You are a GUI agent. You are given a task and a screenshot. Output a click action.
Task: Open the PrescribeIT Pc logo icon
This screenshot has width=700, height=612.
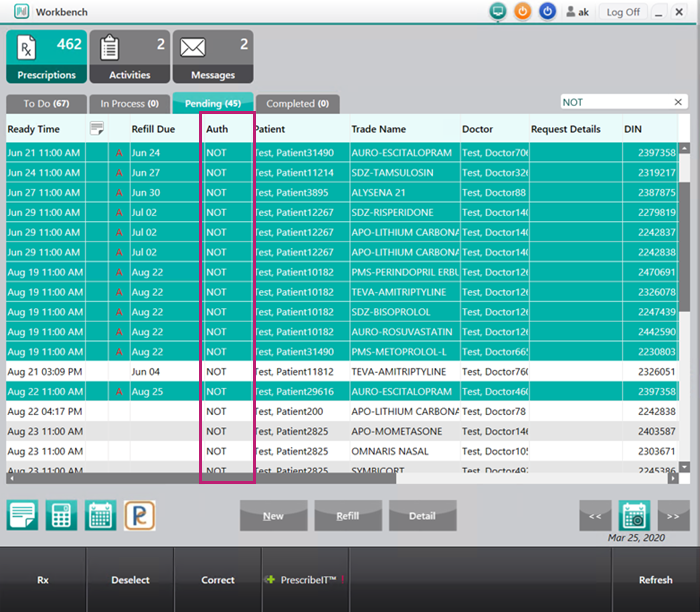click(140, 516)
